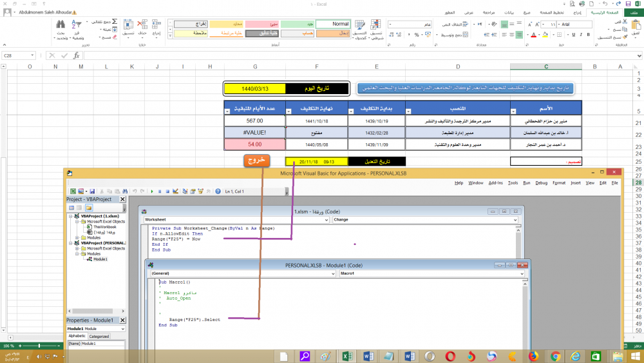The height and width of the screenshot is (363, 644).
Task: Select column G header
Action: [254, 66]
